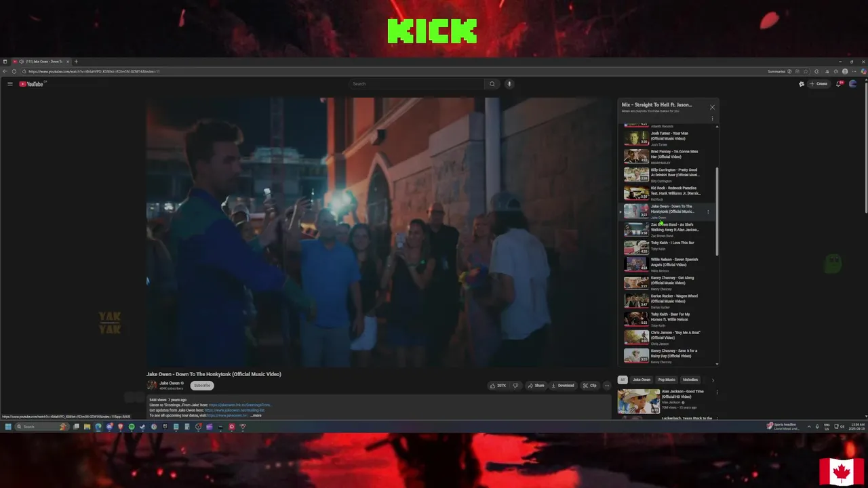868x488 pixels.
Task: Play Brad Paisley - I'm Gonna Miss Her
Action: click(x=668, y=157)
